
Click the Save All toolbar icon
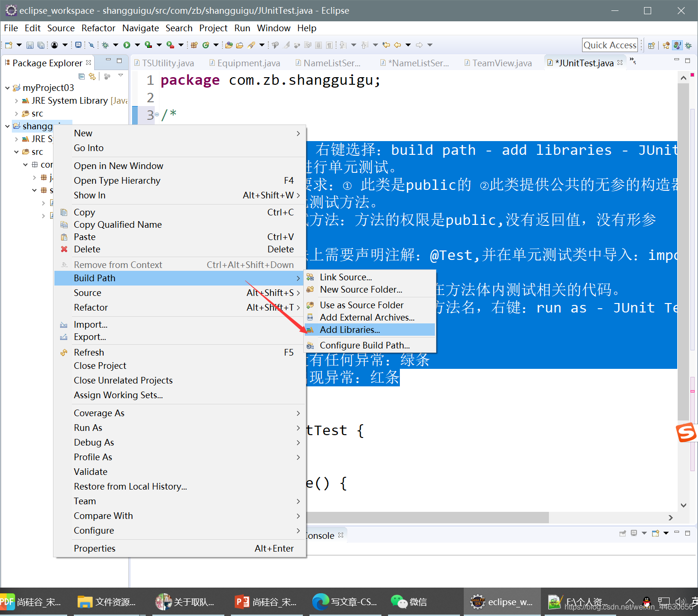point(41,45)
